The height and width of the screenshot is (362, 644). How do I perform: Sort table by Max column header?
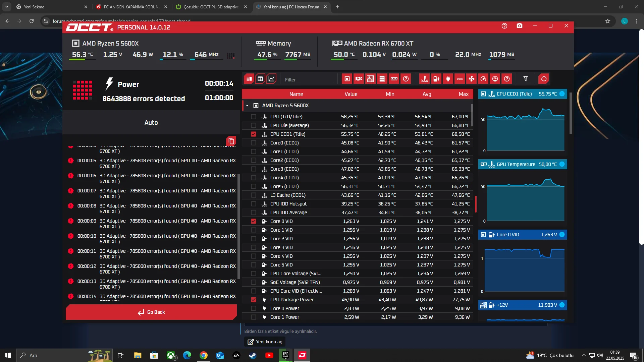pyautogui.click(x=463, y=94)
